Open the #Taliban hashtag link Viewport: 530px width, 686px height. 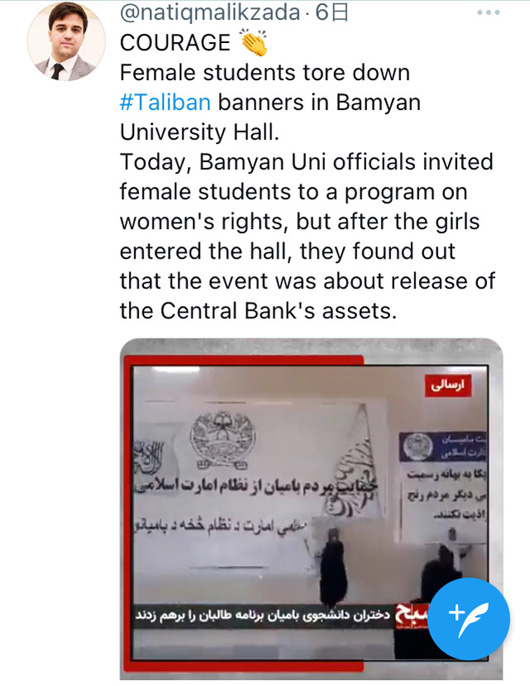click(x=165, y=102)
